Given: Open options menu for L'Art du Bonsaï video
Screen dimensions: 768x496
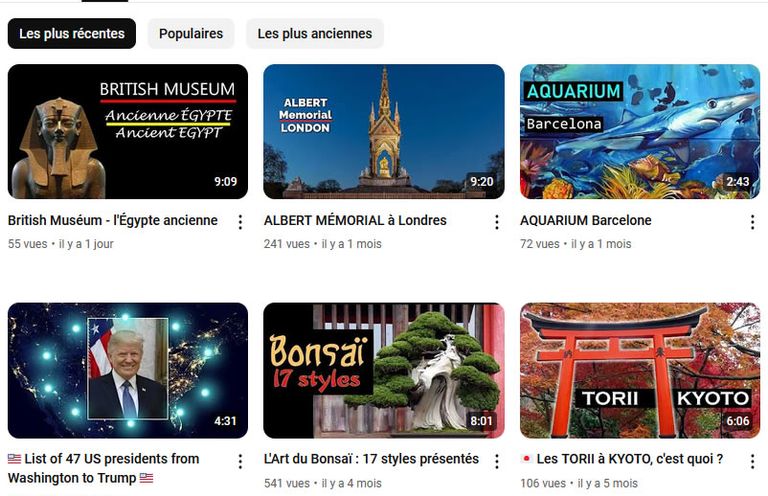Looking at the screenshot, I should click(497, 461).
